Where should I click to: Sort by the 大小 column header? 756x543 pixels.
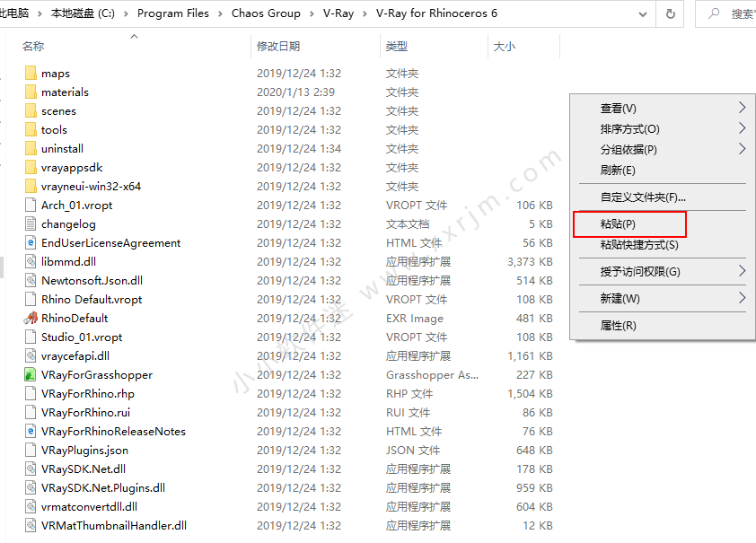click(505, 47)
